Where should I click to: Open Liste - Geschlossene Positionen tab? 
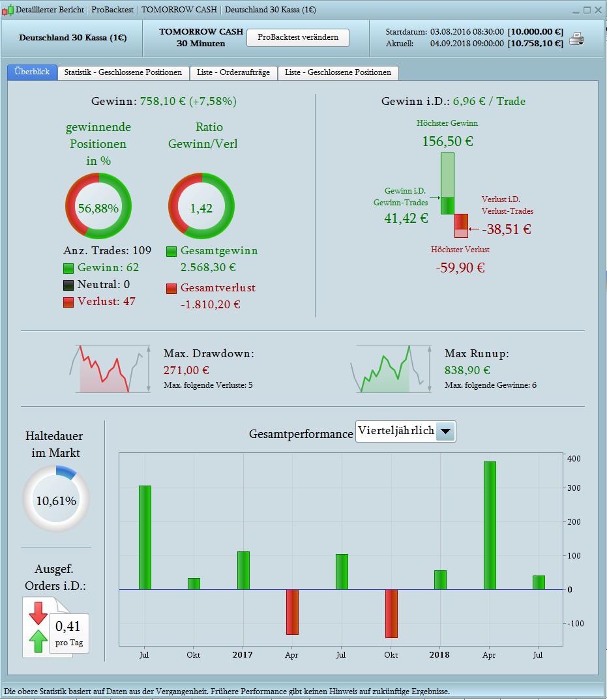click(x=338, y=73)
